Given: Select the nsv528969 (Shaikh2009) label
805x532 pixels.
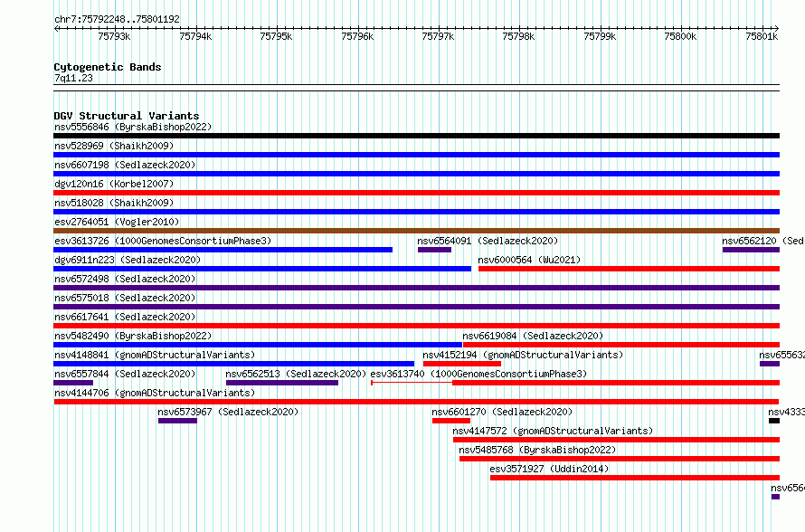Looking at the screenshot, I should (114, 146).
